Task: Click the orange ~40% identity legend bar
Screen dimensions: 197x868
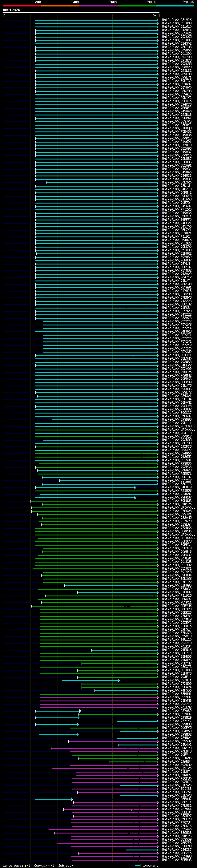Action: pos(60,6)
